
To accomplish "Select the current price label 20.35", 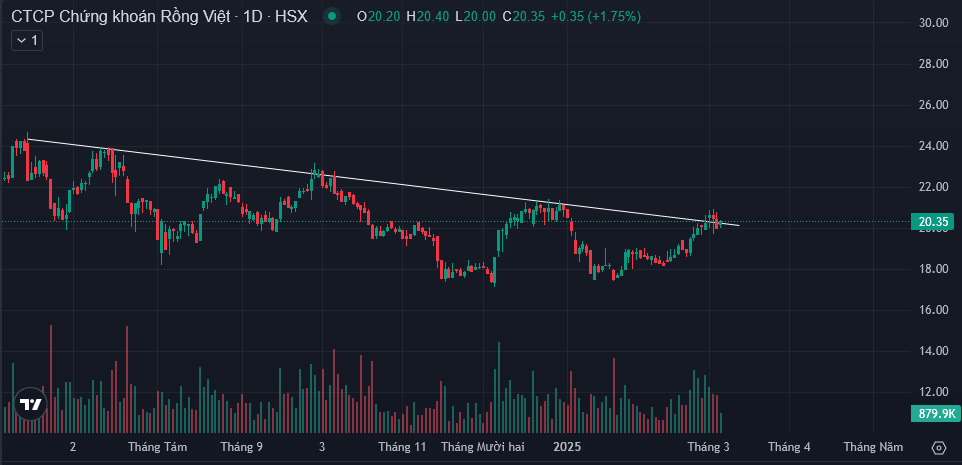I will tap(933, 221).
